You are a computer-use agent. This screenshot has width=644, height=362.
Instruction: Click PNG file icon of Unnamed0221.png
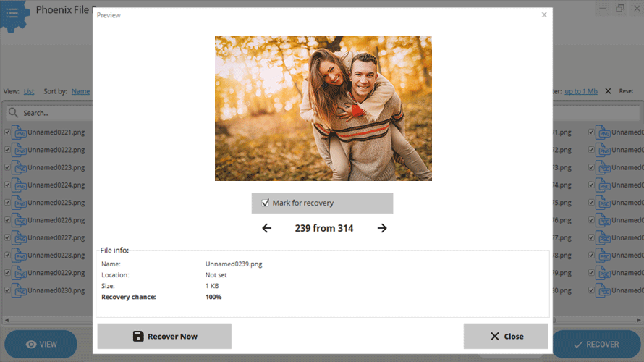tap(19, 132)
